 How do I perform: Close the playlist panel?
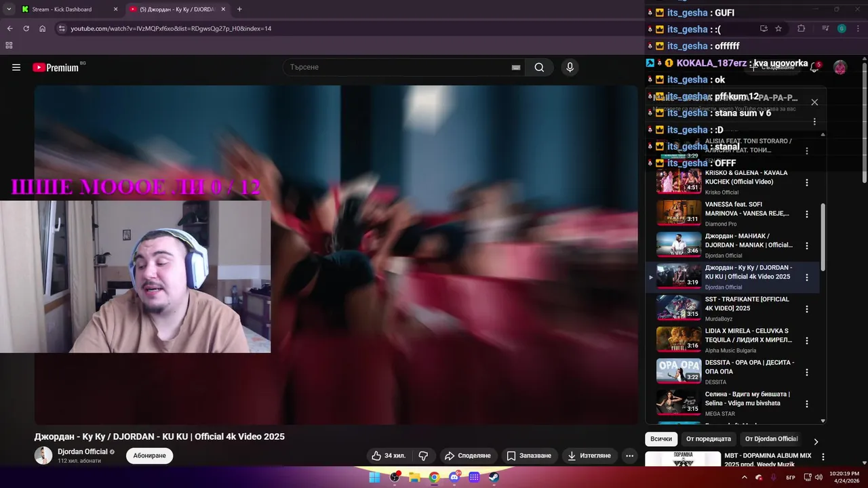814,102
